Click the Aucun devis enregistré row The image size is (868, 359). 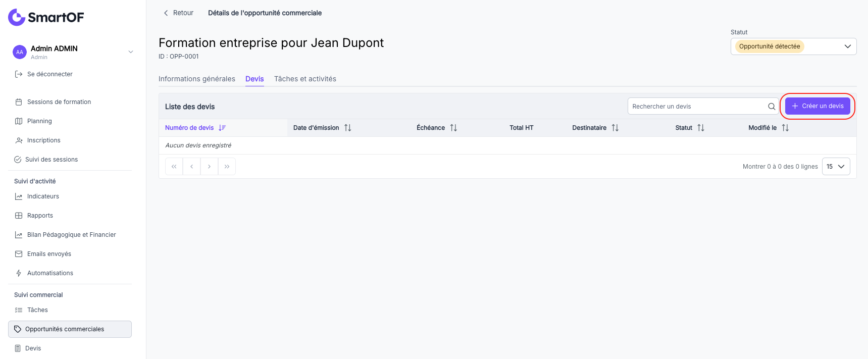pos(507,145)
